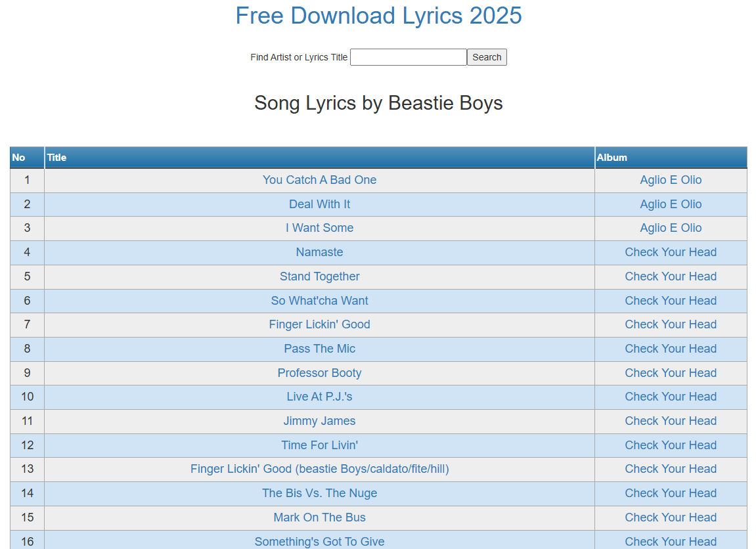Open lyrics for 'Deal With It'
756x549 pixels.
pos(319,204)
